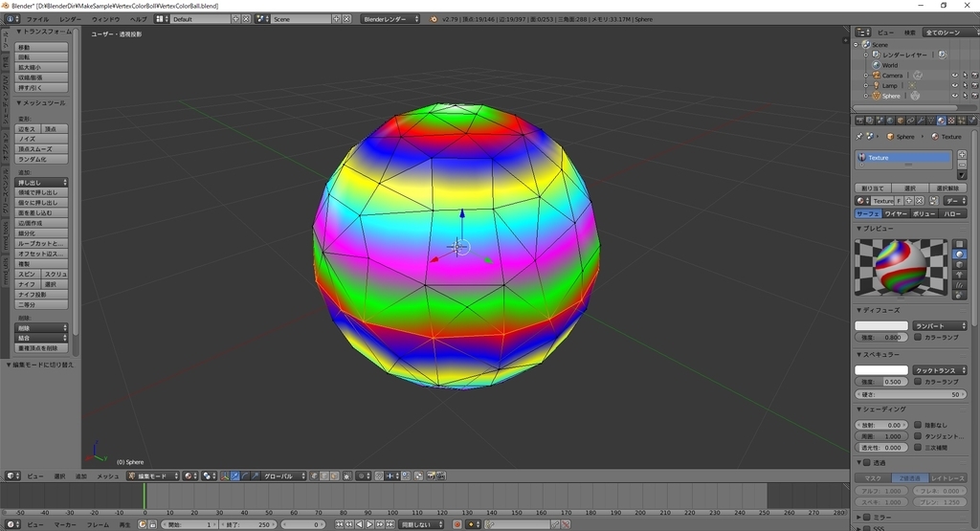This screenshot has height=531, width=980.
Task: Adjust the 硬さ hardness slider
Action: (x=911, y=394)
